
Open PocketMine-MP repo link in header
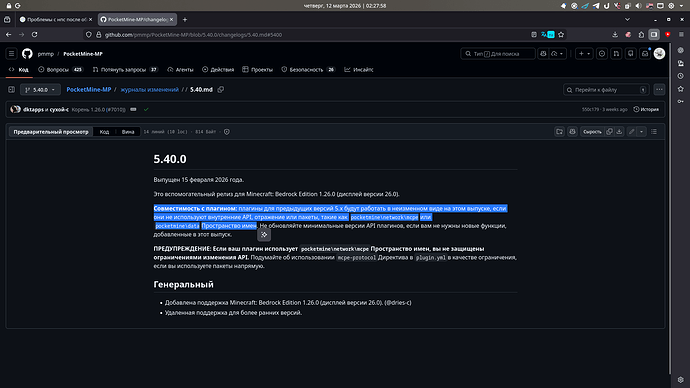coord(83,54)
